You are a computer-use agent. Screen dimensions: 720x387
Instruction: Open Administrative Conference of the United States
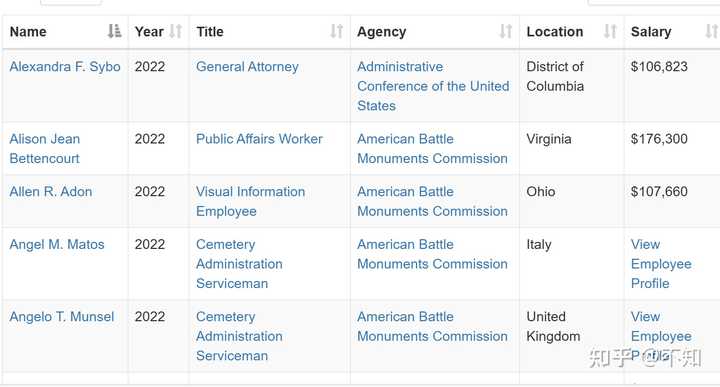tap(433, 86)
